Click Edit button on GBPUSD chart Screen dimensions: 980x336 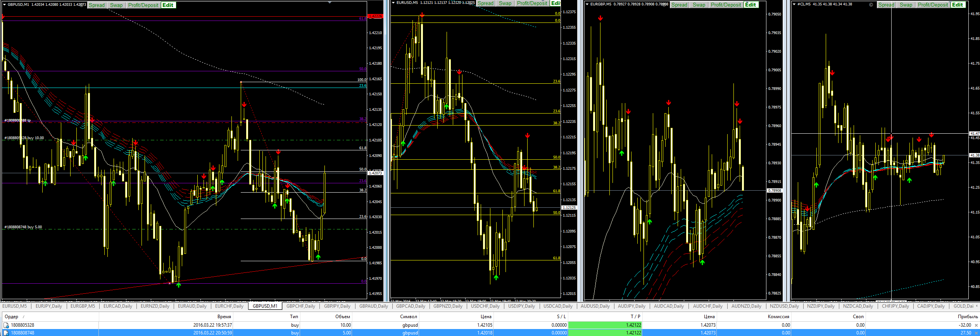tap(168, 5)
